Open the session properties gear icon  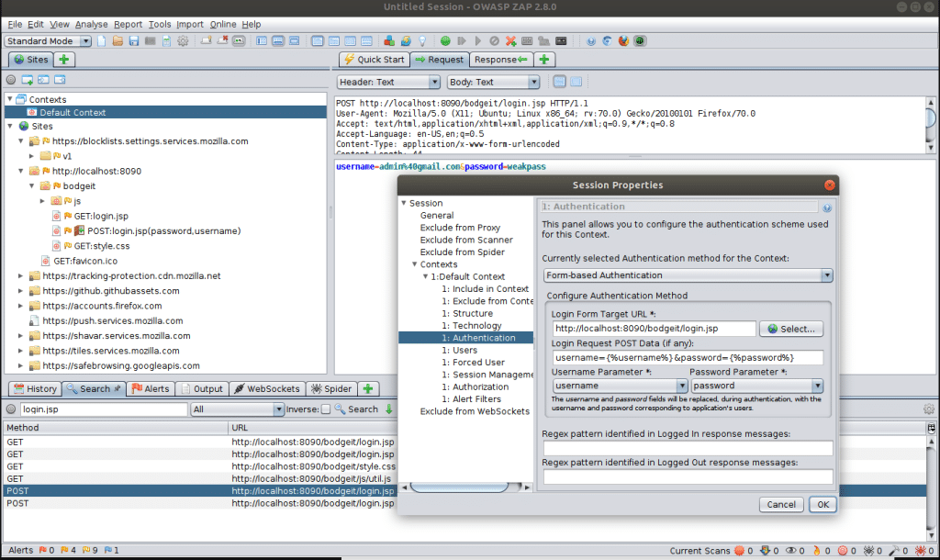click(182, 40)
